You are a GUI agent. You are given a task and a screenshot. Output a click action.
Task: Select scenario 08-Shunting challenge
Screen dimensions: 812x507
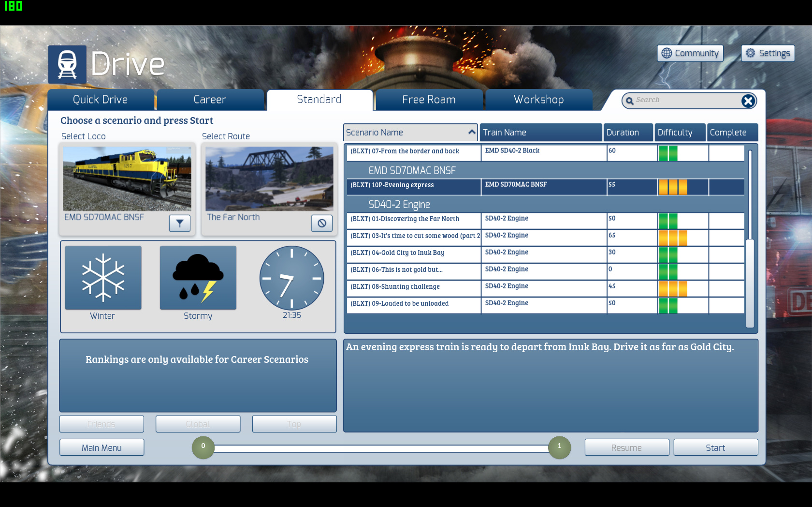pyautogui.click(x=545, y=288)
